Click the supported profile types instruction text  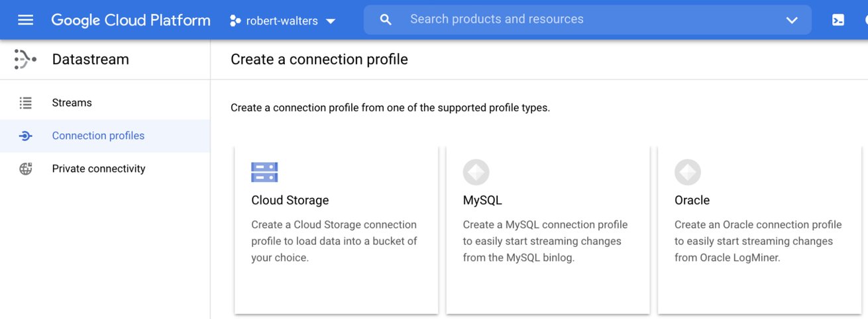pos(390,107)
